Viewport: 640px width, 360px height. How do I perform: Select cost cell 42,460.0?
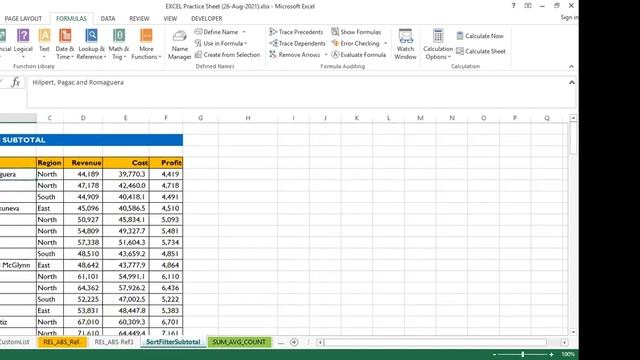tap(126, 186)
